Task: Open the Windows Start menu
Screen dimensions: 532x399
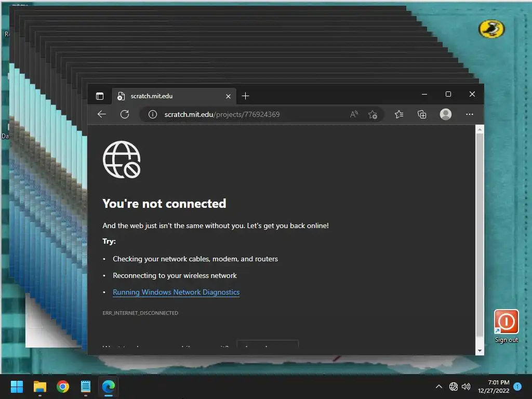Action: point(17,387)
